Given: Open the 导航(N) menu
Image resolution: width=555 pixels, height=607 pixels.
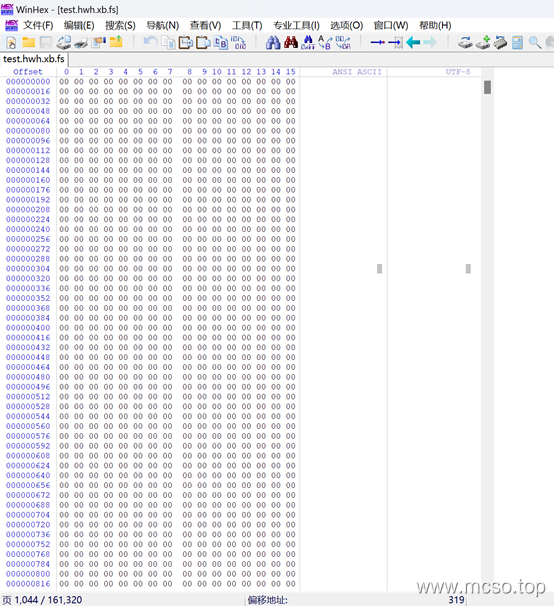Looking at the screenshot, I should point(163,26).
